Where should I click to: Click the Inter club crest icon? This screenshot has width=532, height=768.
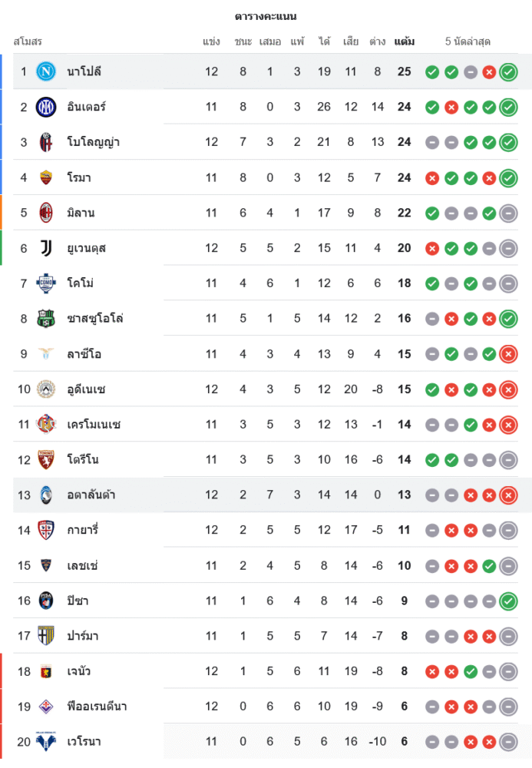pos(46,107)
